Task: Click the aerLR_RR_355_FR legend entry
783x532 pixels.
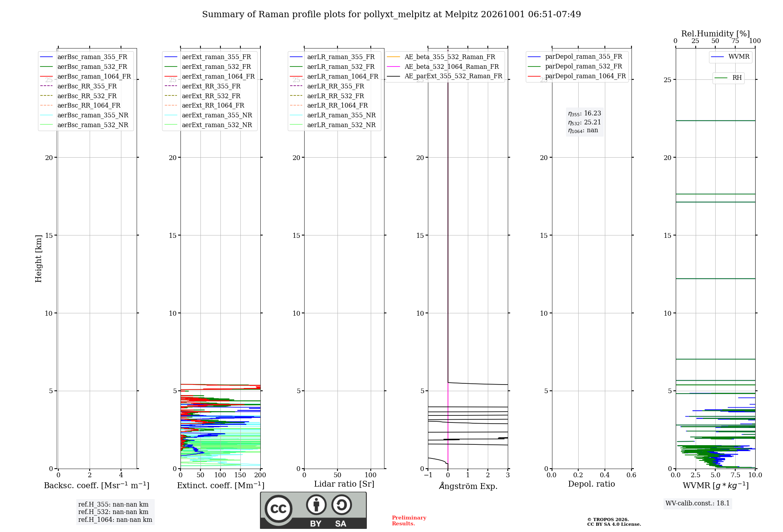Action: point(327,86)
